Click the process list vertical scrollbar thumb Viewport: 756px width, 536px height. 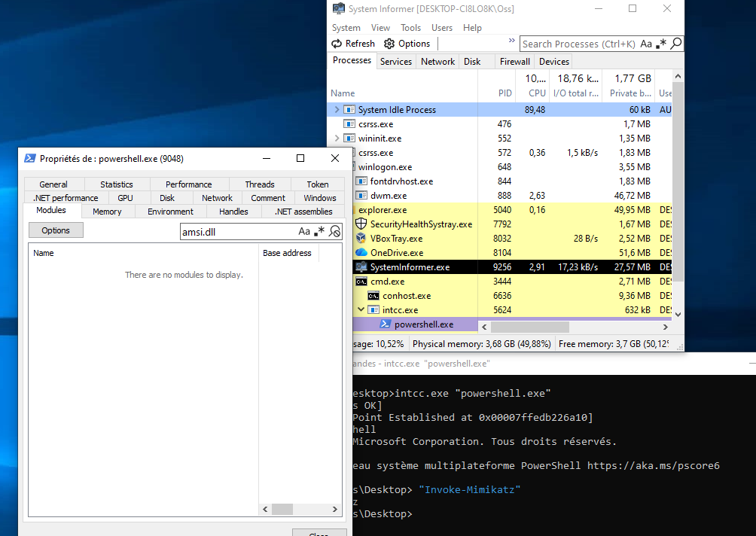pyautogui.click(x=678, y=182)
